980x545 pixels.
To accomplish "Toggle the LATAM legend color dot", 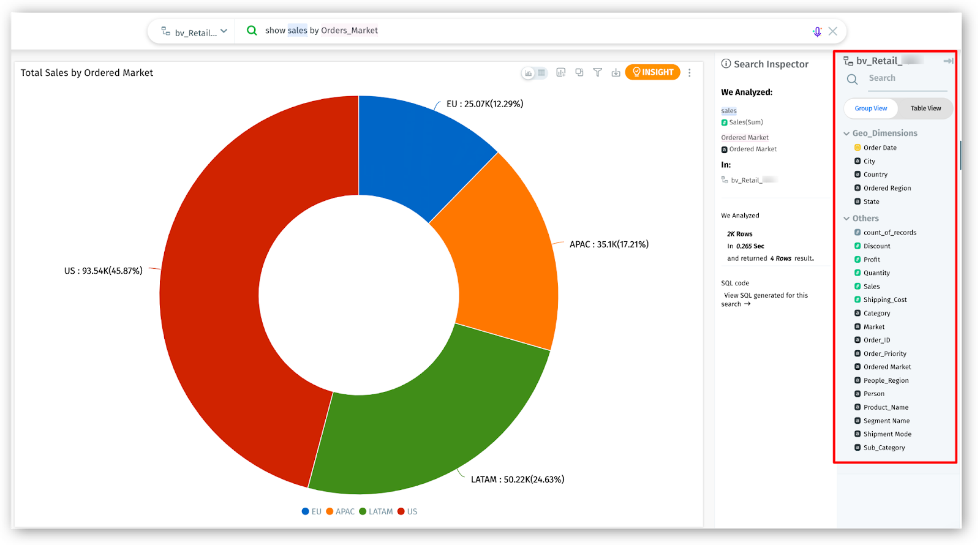I will click(363, 512).
